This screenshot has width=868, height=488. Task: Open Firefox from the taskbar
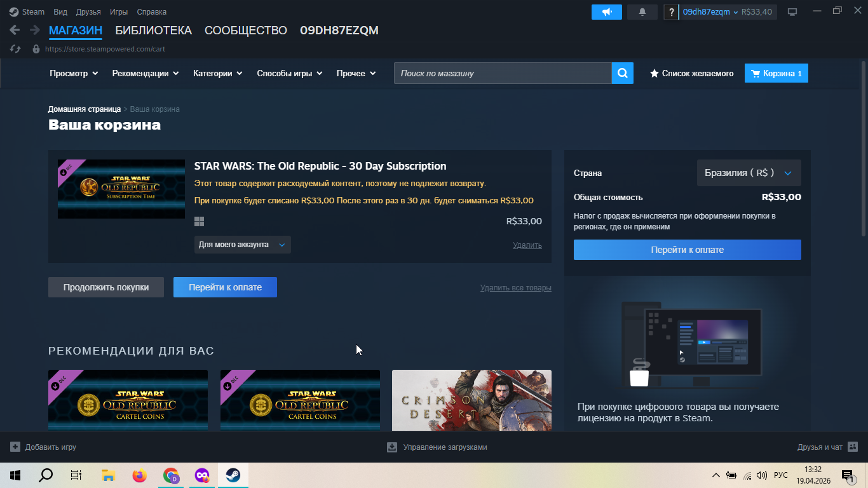pos(139,475)
